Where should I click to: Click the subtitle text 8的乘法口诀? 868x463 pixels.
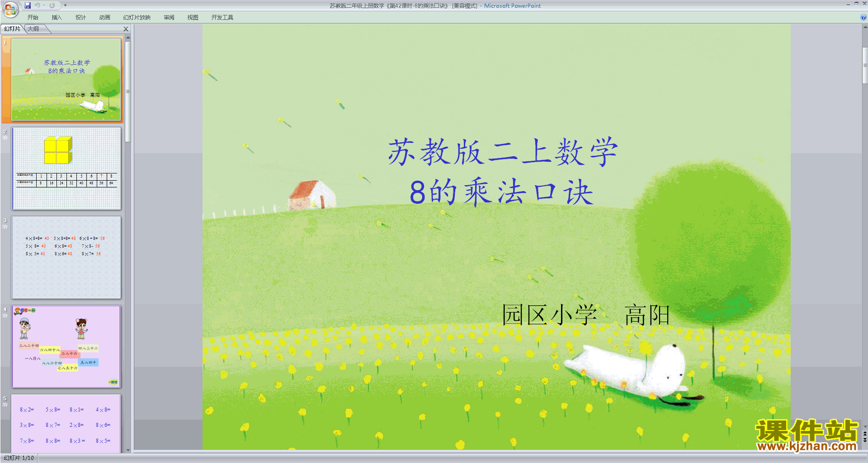(501, 192)
